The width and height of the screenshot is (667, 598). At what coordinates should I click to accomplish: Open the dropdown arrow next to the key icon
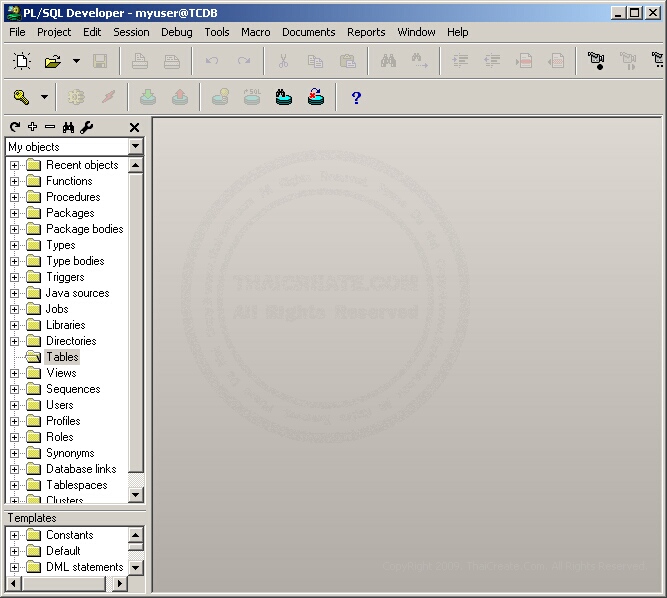click(44, 97)
